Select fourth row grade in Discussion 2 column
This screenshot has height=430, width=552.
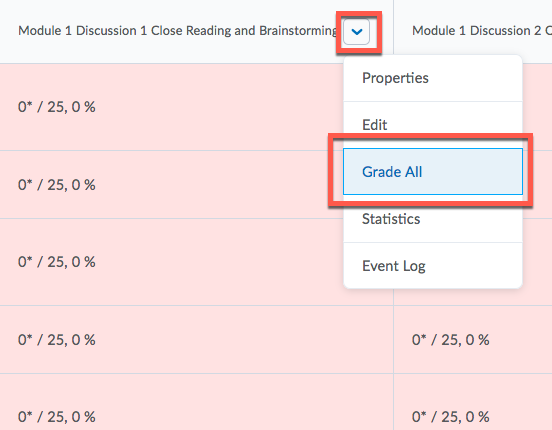coord(451,339)
